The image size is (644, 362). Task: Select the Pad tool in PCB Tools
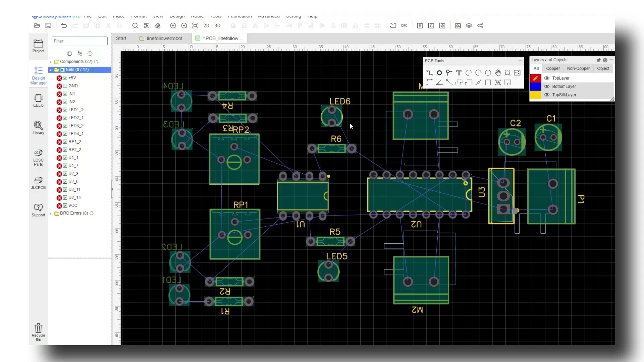[439, 73]
